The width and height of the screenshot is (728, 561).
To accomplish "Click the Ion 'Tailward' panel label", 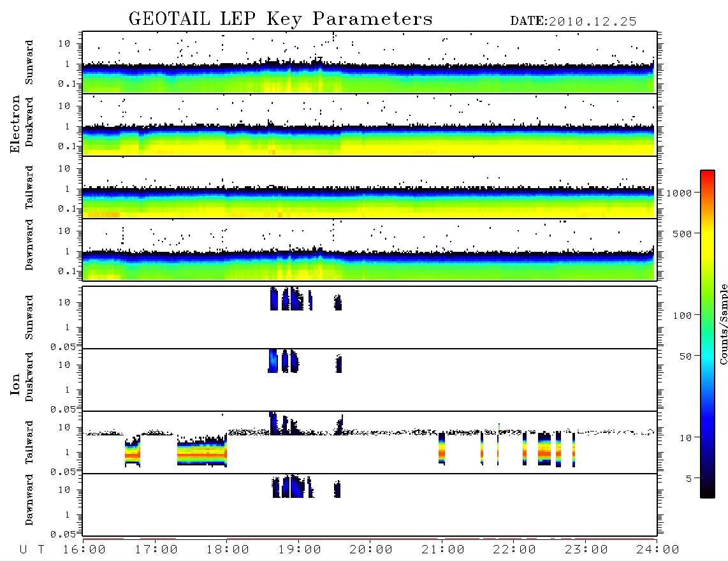I will coord(29,442).
